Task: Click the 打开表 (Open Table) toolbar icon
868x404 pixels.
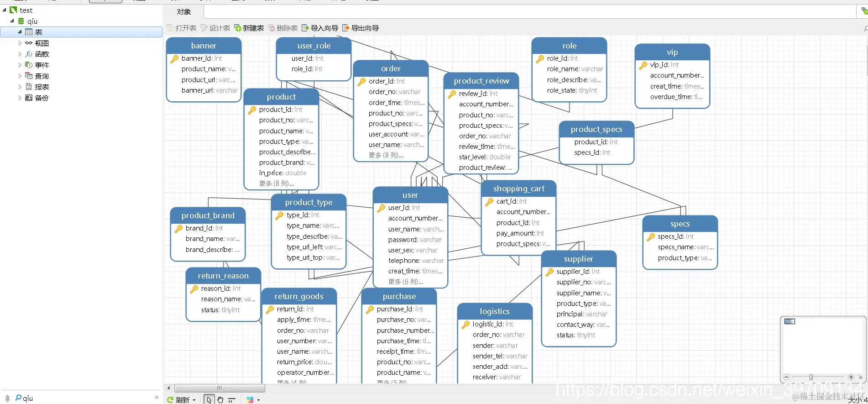Action: pos(170,28)
